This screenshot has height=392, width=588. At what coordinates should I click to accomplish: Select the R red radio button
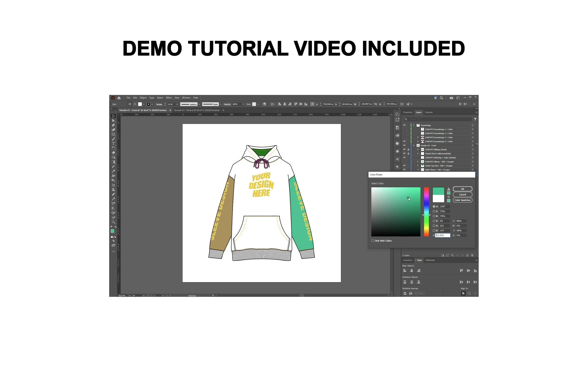[434, 221]
